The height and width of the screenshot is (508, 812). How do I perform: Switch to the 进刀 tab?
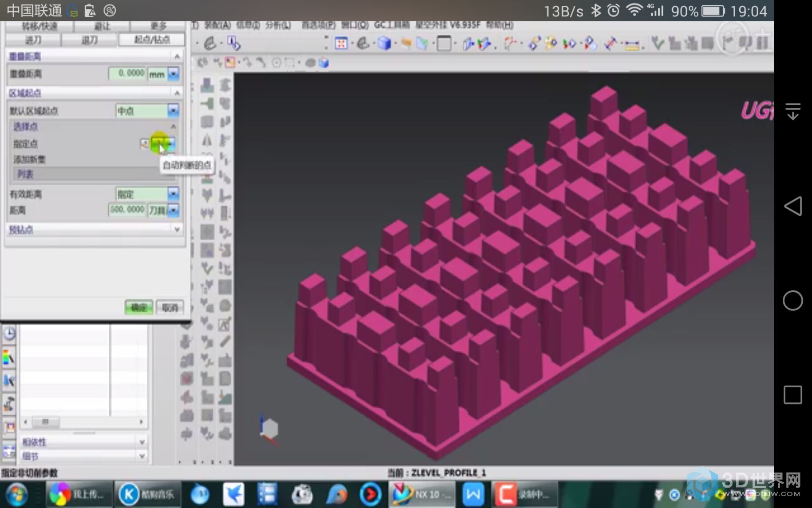(33, 40)
